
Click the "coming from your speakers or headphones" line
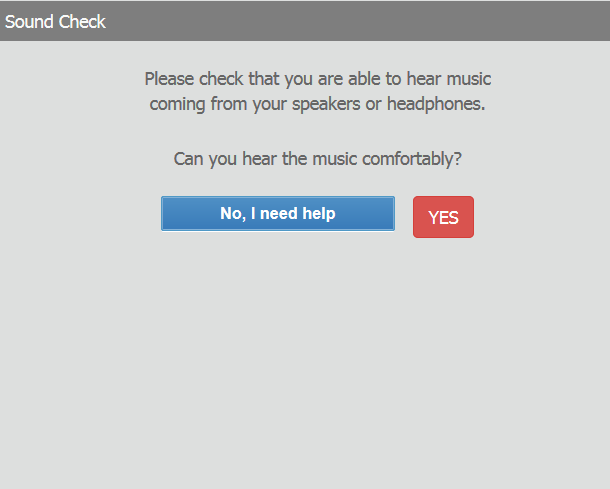(317, 103)
